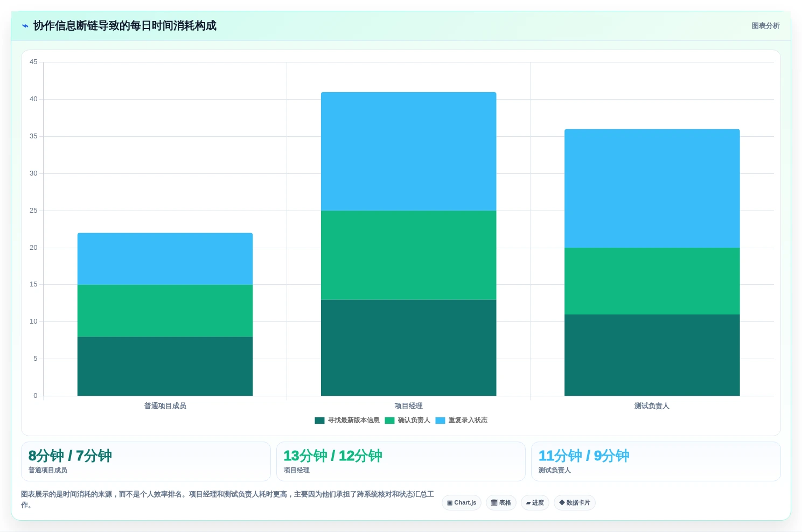Click the dark teal legend color box
The image size is (802, 532).
coord(319,421)
